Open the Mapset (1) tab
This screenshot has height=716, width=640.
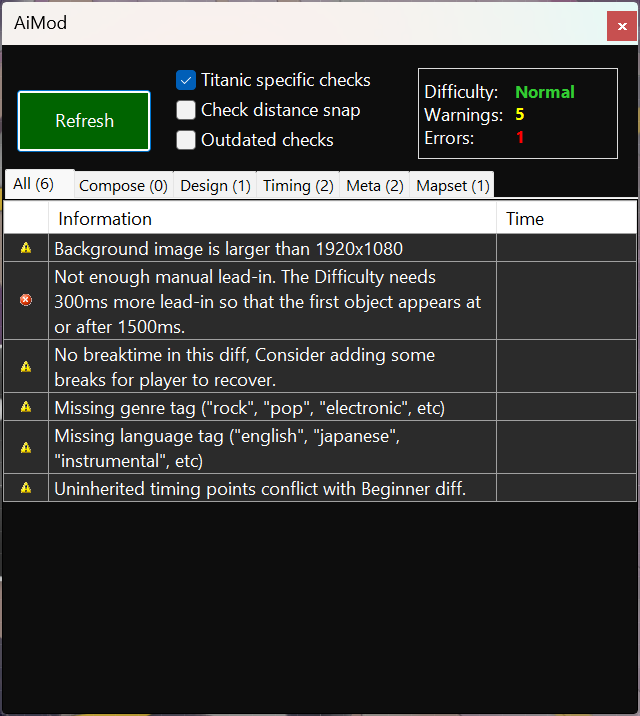452,185
